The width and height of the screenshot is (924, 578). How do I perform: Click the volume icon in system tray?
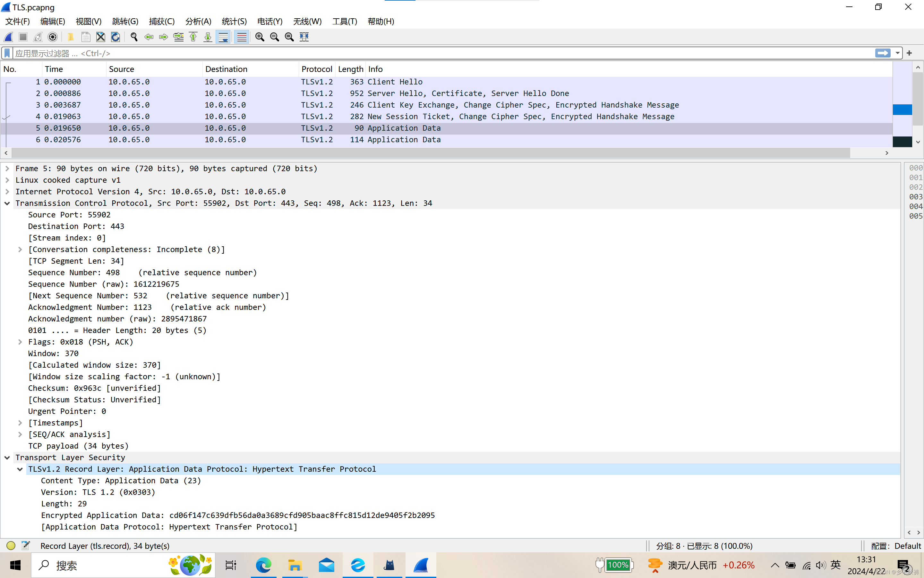pos(820,565)
